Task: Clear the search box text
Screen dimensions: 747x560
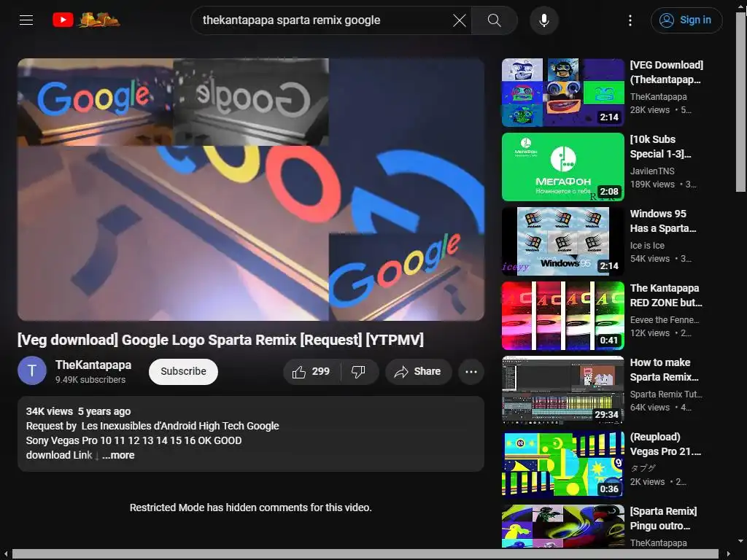Action: tap(460, 20)
